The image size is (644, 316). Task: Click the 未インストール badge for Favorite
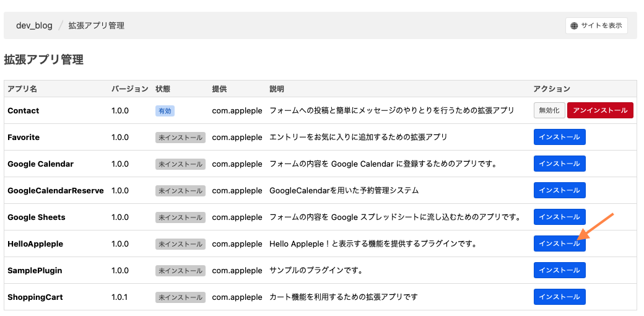tap(180, 138)
